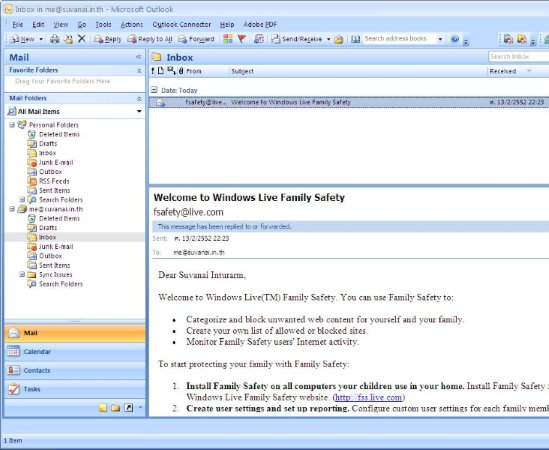Screen dimensions: 549x450
Task: Collapse the Mail Folders section
Action: pos(139,99)
